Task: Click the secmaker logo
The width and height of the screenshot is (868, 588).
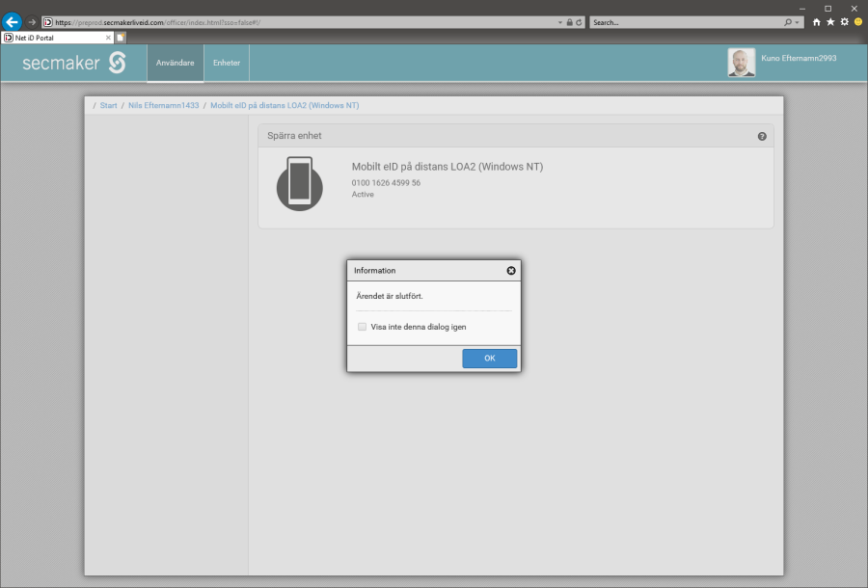Action: tap(74, 64)
